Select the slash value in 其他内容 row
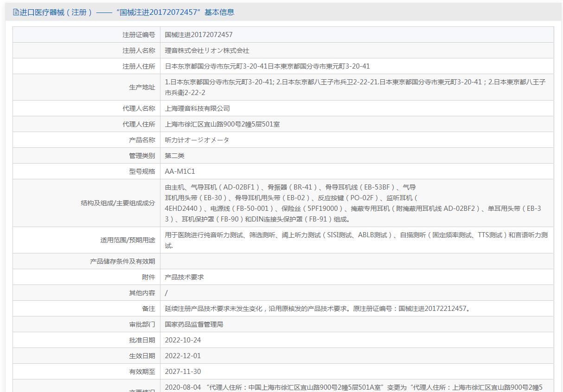The width and height of the screenshot is (563, 392). tap(166, 293)
